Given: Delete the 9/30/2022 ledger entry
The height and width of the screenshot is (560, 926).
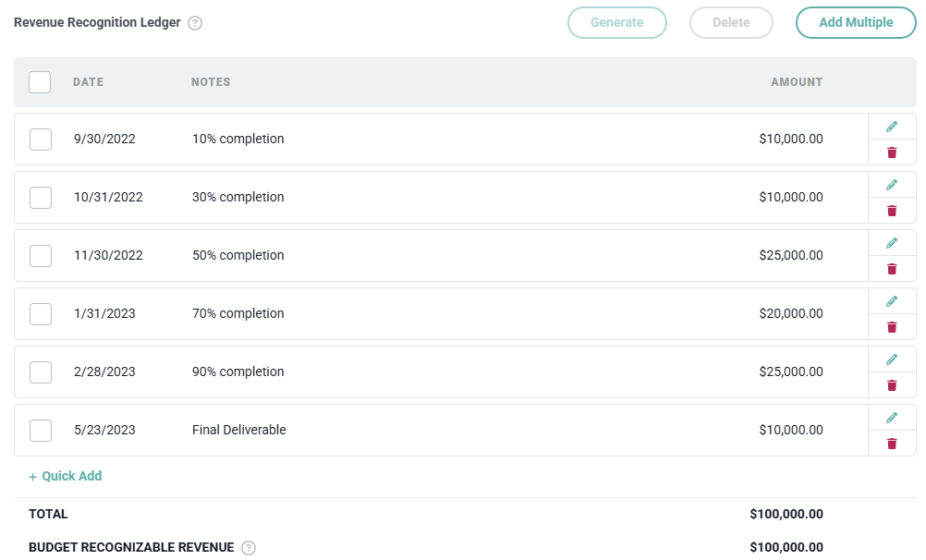Looking at the screenshot, I should 892,152.
